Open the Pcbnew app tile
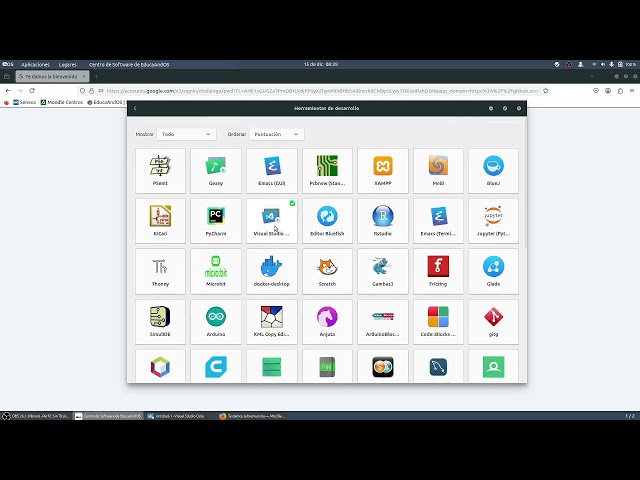Viewport: 640px width, 480px height. [327, 171]
